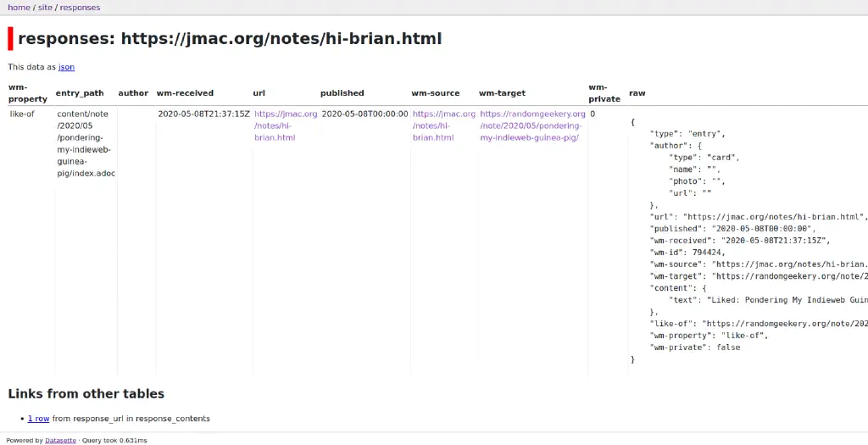Click the published value 2020-05-08T00:00:00
This screenshot has height=445, width=868.
pos(364,114)
